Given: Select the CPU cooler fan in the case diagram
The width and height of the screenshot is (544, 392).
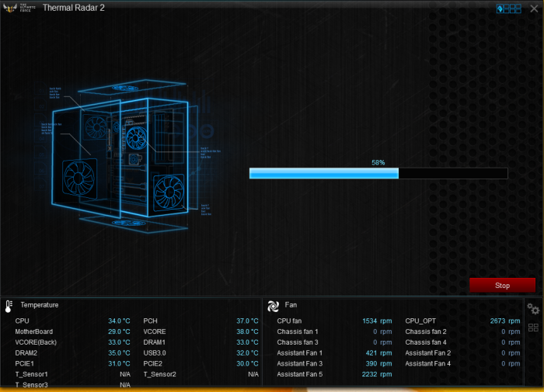Looking at the screenshot, I should point(136,137).
